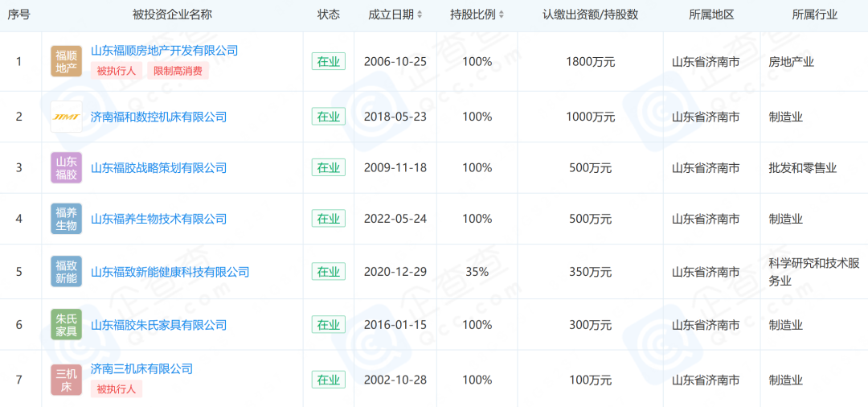Click 在业 status badge for 山东福顺房地产
868x407 pixels.
click(328, 61)
